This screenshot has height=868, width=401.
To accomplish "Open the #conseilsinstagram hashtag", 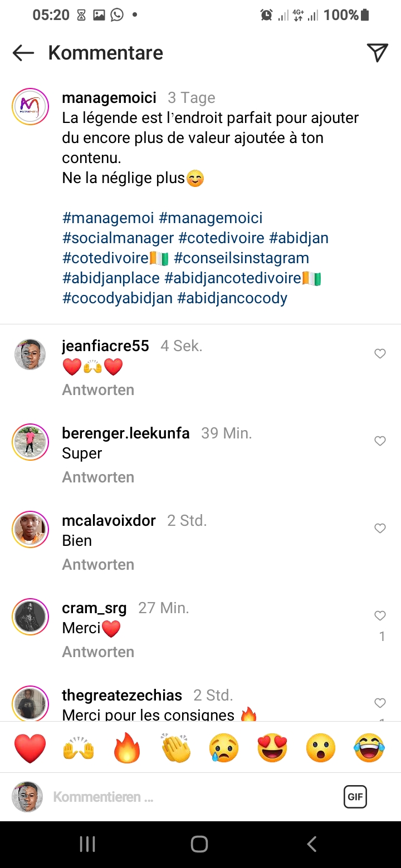I will point(241,258).
